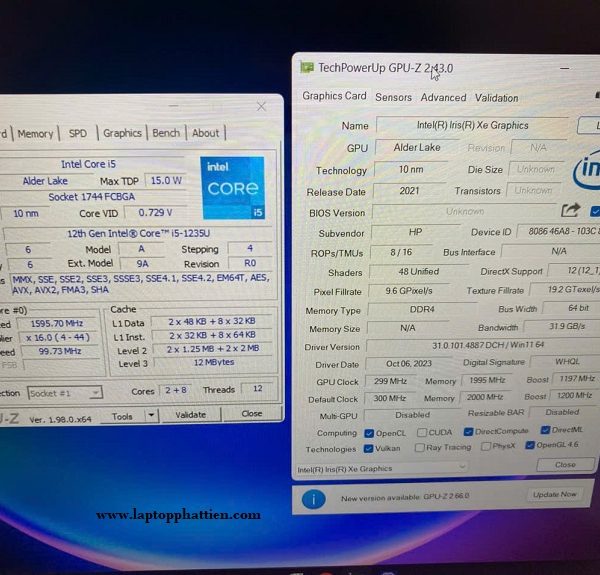Viewport: 600px width, 575px height.
Task: Click the 12th Gen Intel Core i5-1235U specification
Action: click(139, 233)
